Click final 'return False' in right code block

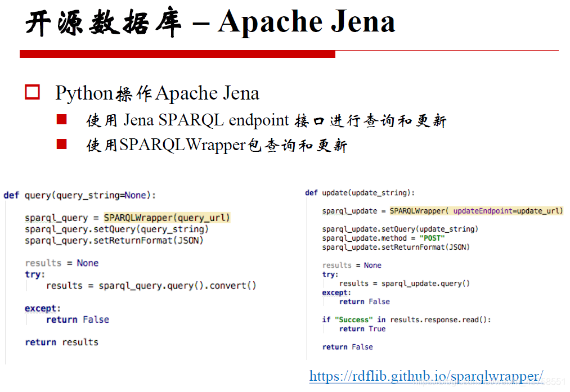click(348, 347)
